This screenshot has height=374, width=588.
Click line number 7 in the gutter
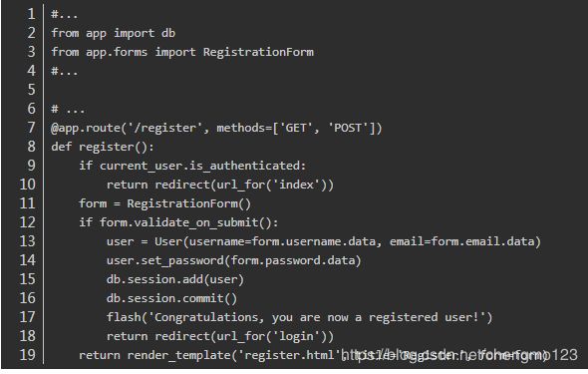click(32, 128)
